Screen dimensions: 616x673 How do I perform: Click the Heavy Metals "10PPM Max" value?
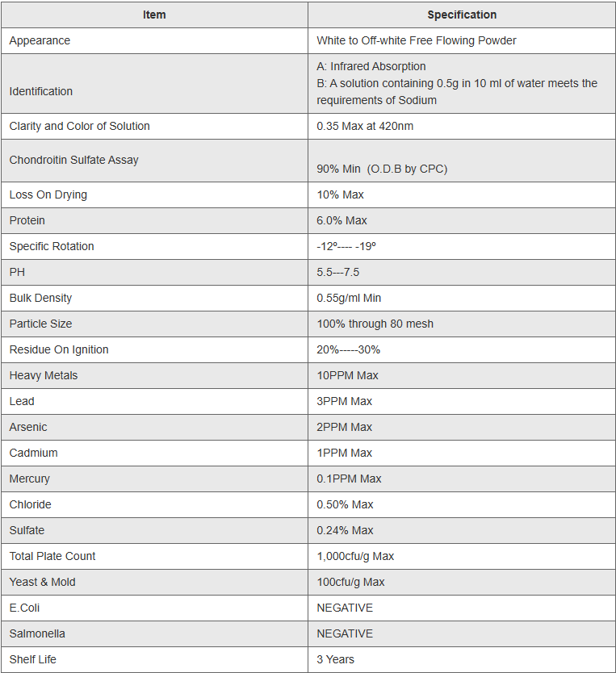pos(347,375)
